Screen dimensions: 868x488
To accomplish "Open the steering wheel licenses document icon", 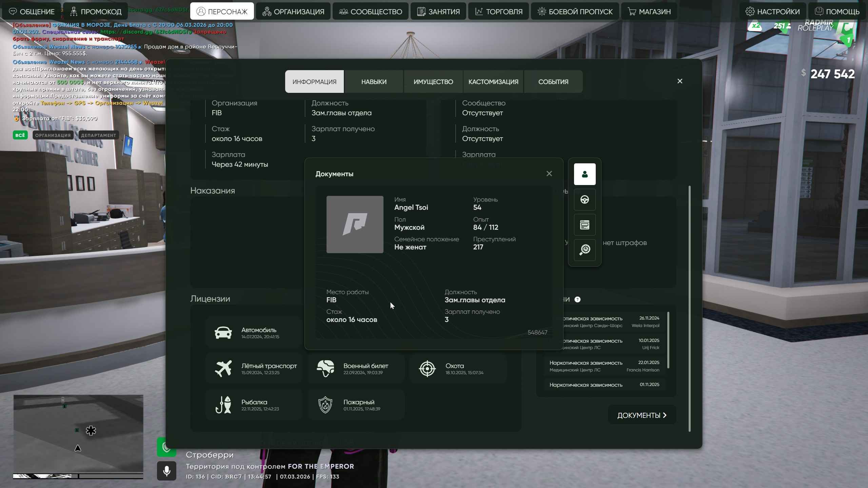I will [585, 200].
